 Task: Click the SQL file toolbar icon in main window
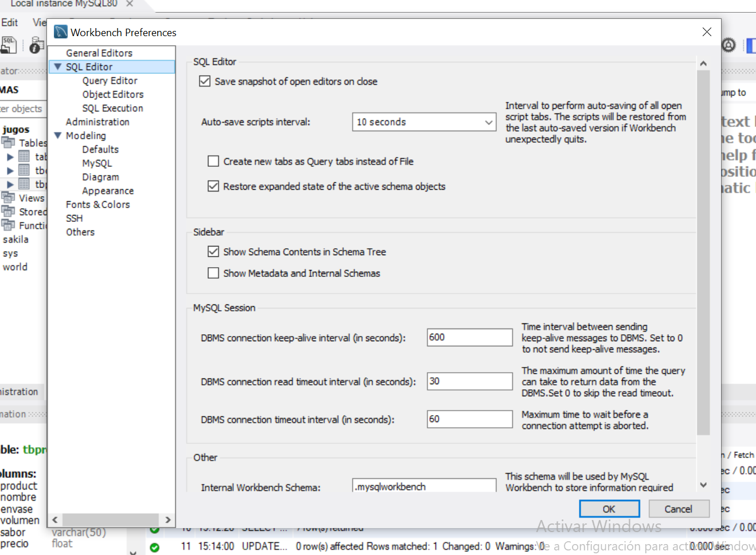9,44
